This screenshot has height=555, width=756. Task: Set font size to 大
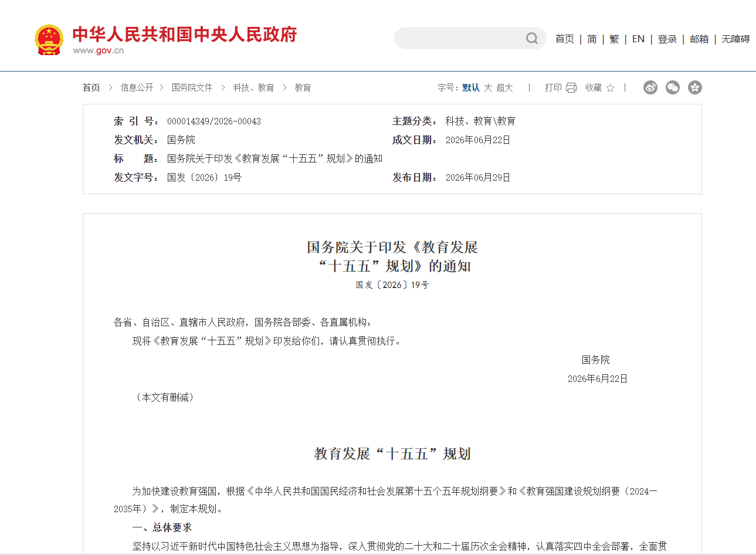point(488,87)
